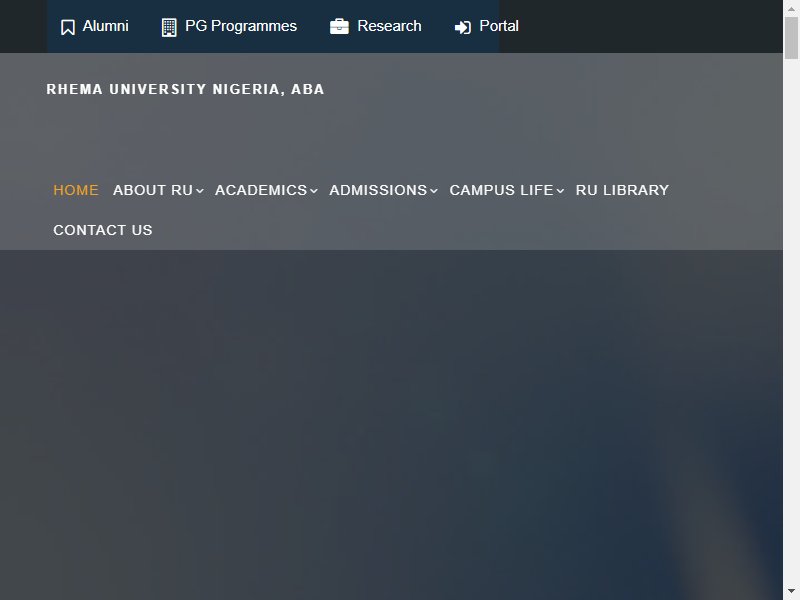Open the ACADEMICS menu
The height and width of the screenshot is (600, 800).
(x=261, y=190)
